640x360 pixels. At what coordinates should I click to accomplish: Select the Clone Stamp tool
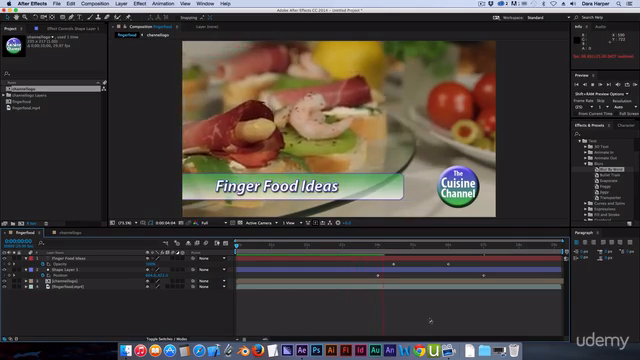point(98,17)
